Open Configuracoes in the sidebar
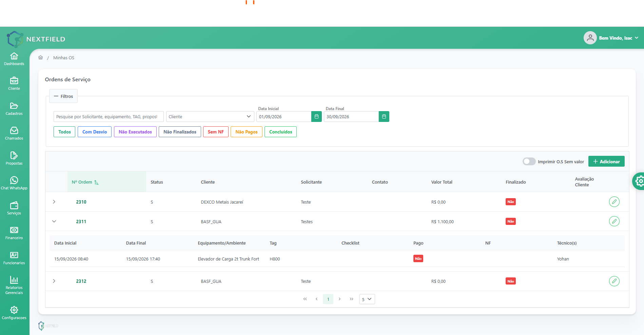Viewport: 644px width, 335px height. point(14,313)
